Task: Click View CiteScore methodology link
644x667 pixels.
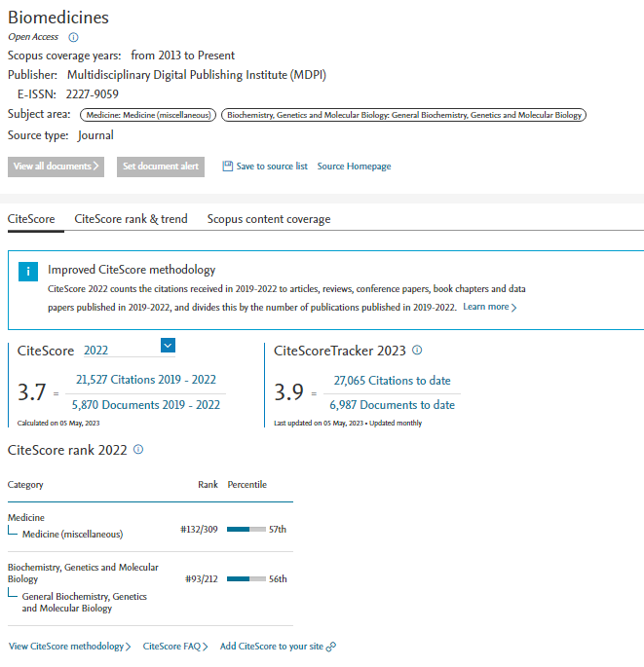Action: click(x=70, y=647)
